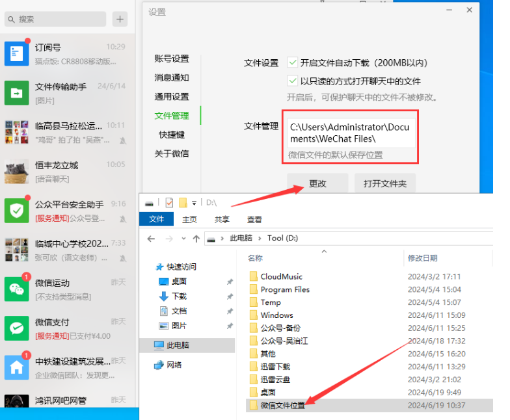This screenshot has height=420, width=510.
Task: Click the 更改 button
Action: [317, 183]
